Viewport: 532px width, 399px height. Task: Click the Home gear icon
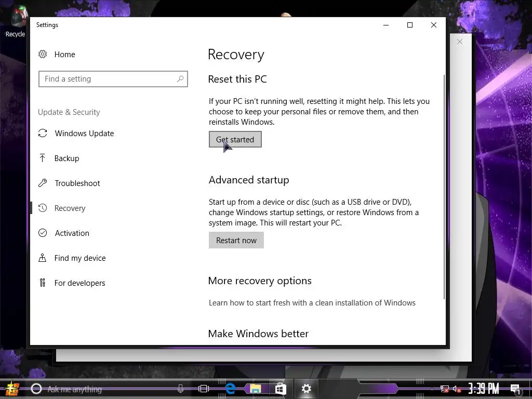point(43,54)
